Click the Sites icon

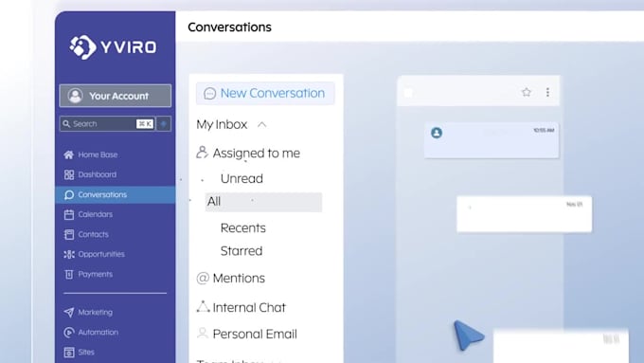point(68,353)
